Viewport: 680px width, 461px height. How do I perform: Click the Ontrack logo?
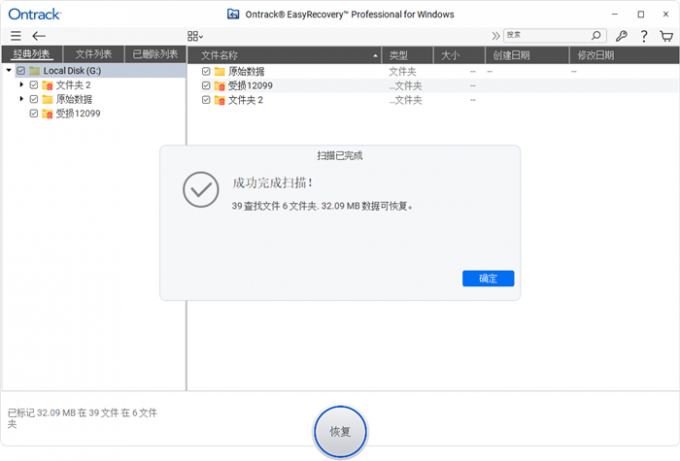pyautogui.click(x=35, y=14)
